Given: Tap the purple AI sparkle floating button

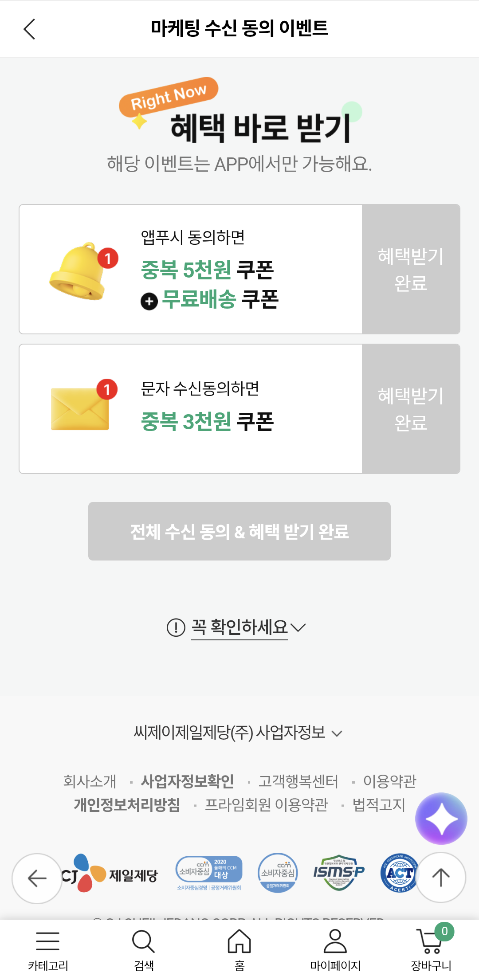Looking at the screenshot, I should pos(441,818).
